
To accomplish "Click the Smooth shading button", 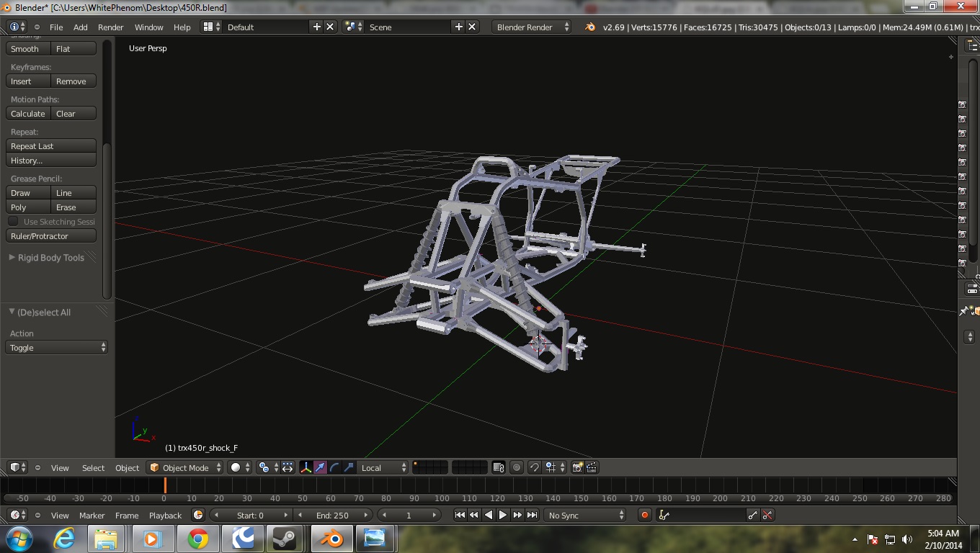I will pyautogui.click(x=29, y=48).
